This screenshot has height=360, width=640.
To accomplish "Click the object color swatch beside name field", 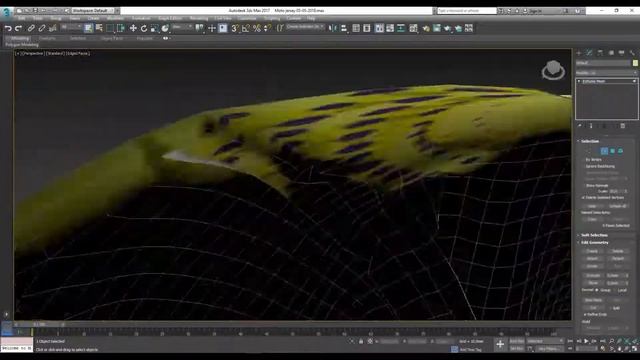I will 635,63.
